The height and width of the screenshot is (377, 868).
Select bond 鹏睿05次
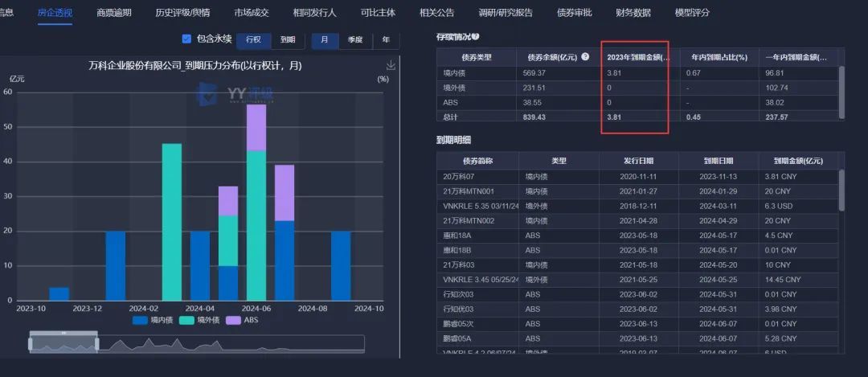pos(458,323)
